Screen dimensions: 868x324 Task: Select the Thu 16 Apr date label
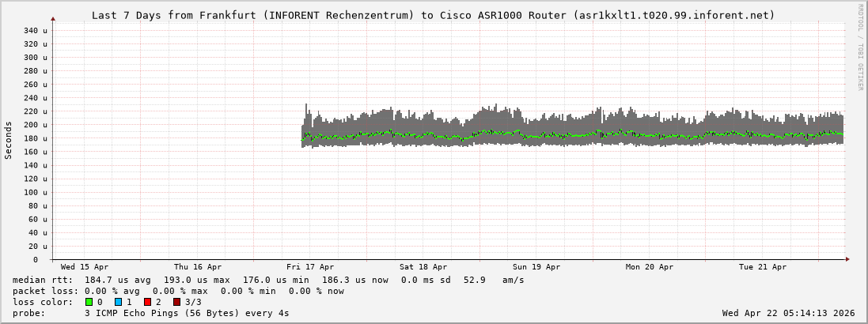tap(198, 267)
